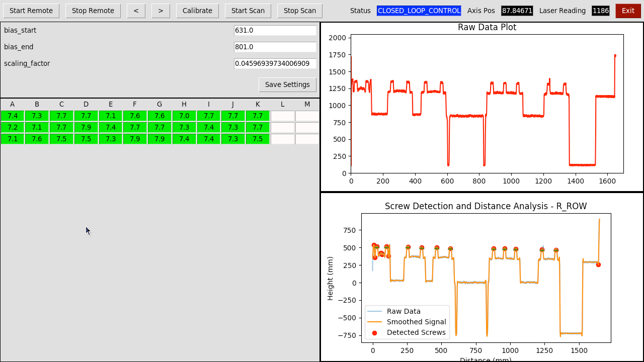
Task: Click inside the bias_start input field
Action: pyautogui.click(x=275, y=30)
